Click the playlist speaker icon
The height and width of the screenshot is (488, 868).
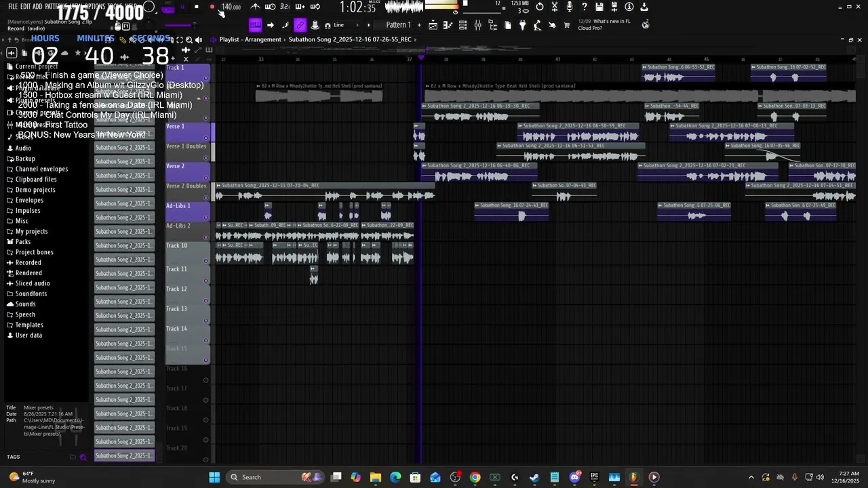[198, 39]
